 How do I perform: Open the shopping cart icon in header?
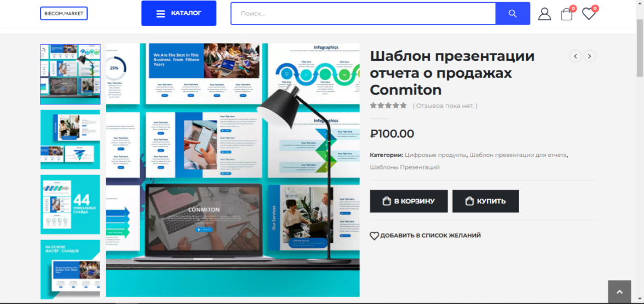tap(566, 14)
